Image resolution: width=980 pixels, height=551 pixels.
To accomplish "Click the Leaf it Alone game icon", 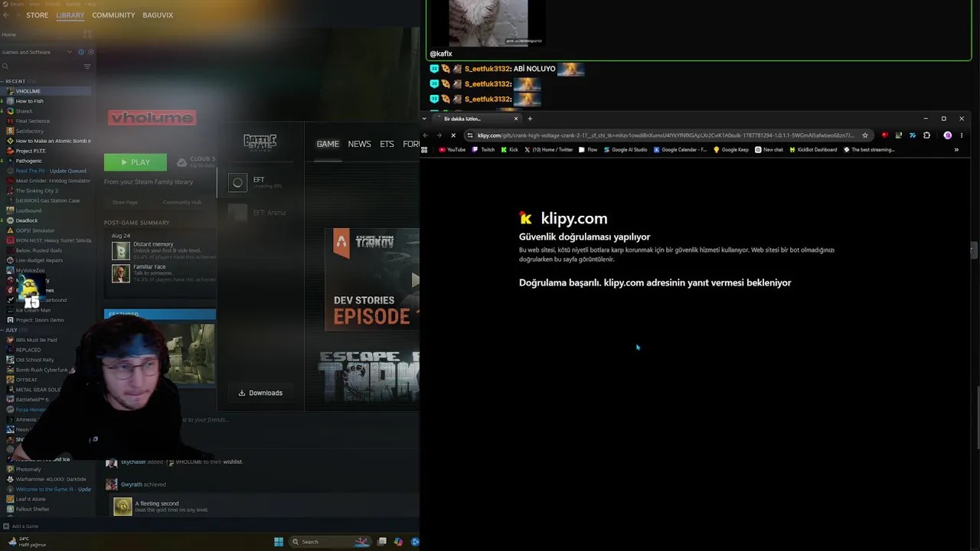I will (10, 499).
